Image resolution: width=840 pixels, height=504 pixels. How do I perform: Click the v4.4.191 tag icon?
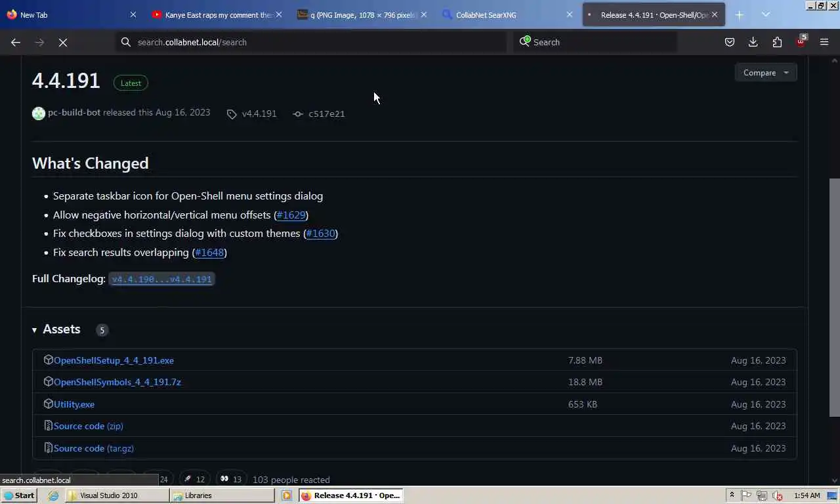click(x=232, y=114)
